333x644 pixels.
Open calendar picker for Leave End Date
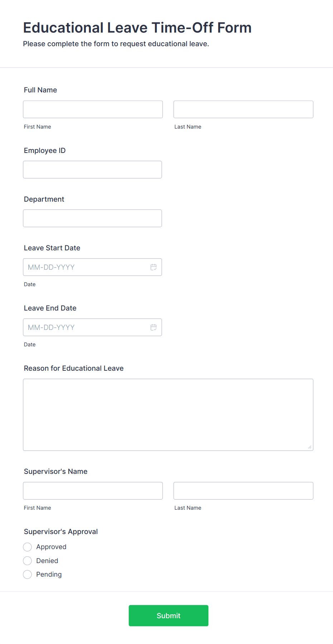click(x=154, y=327)
